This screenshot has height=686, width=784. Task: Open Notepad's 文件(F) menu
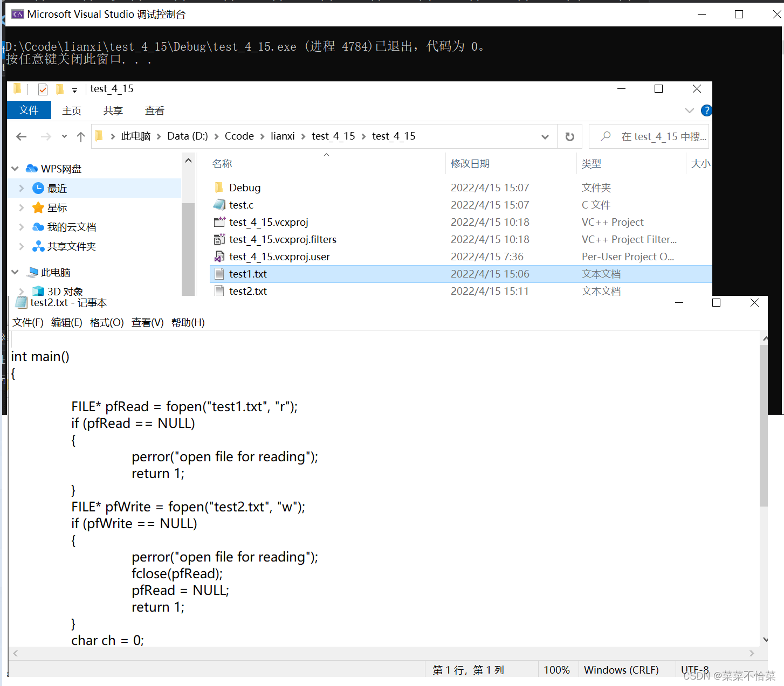[27, 322]
